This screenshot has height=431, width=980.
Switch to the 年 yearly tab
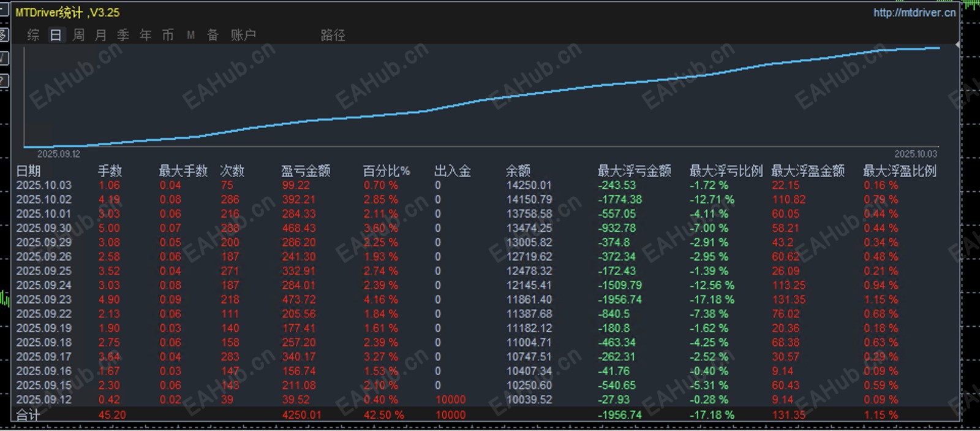click(x=146, y=35)
